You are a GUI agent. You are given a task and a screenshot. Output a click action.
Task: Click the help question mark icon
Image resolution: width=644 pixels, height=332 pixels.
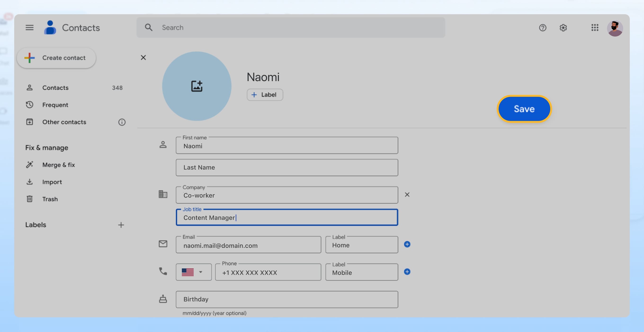click(x=542, y=28)
